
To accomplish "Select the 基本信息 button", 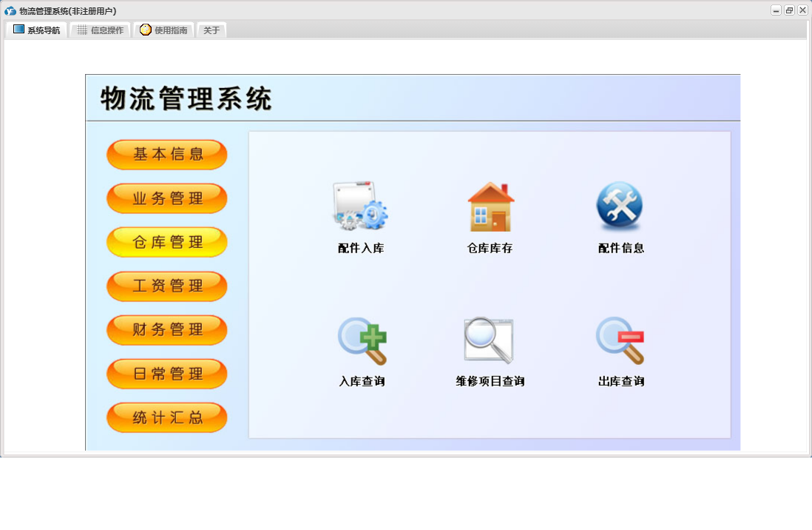I will coord(166,155).
